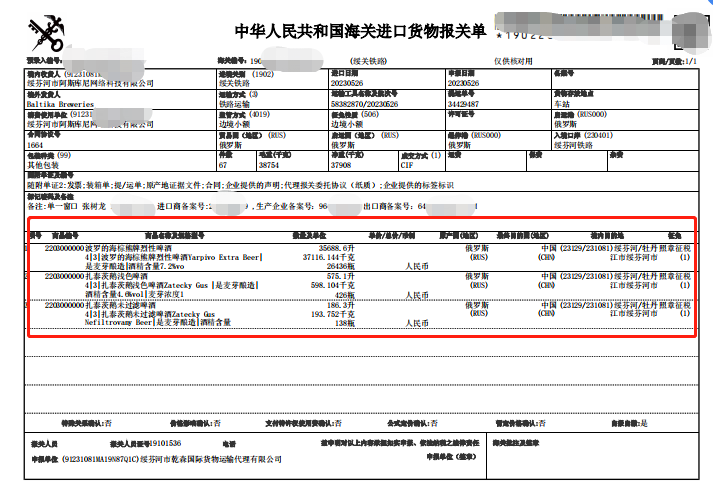713x490 pixels.
Task: Click the title 中华人民共和国海关进口货物报关单
Action: pyautogui.click(x=360, y=31)
